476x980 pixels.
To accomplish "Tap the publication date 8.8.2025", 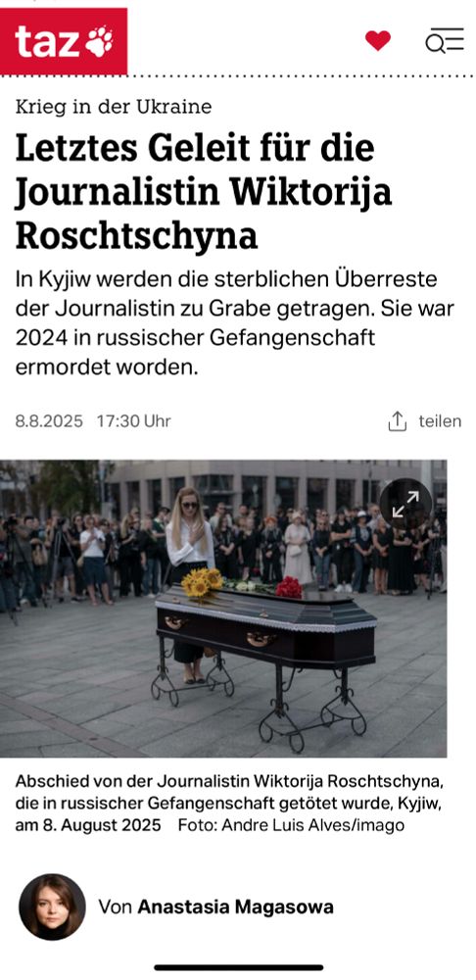I will point(49,421).
